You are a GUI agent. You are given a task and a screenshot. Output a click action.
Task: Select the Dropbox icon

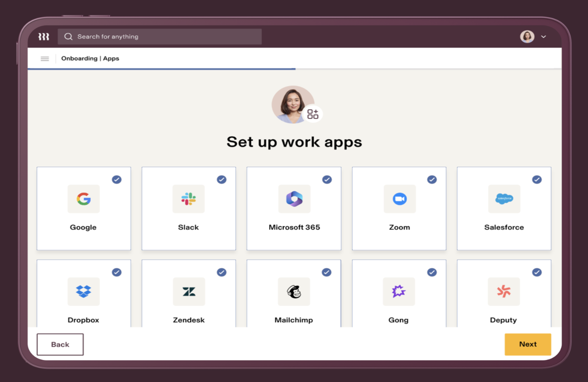pyautogui.click(x=83, y=291)
